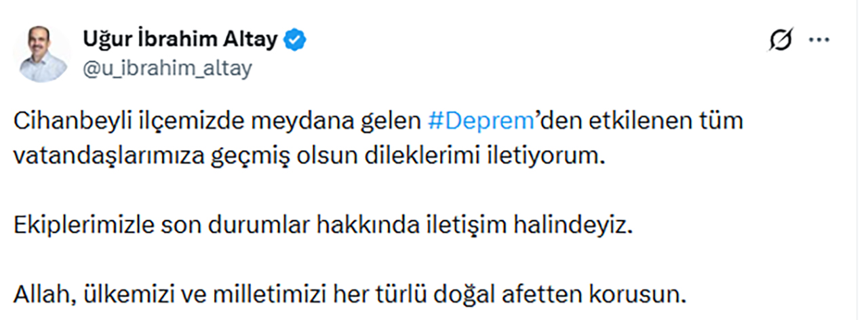
Task: Click Uğur İbrahim Altay's profile photo
Action: pos(42,54)
